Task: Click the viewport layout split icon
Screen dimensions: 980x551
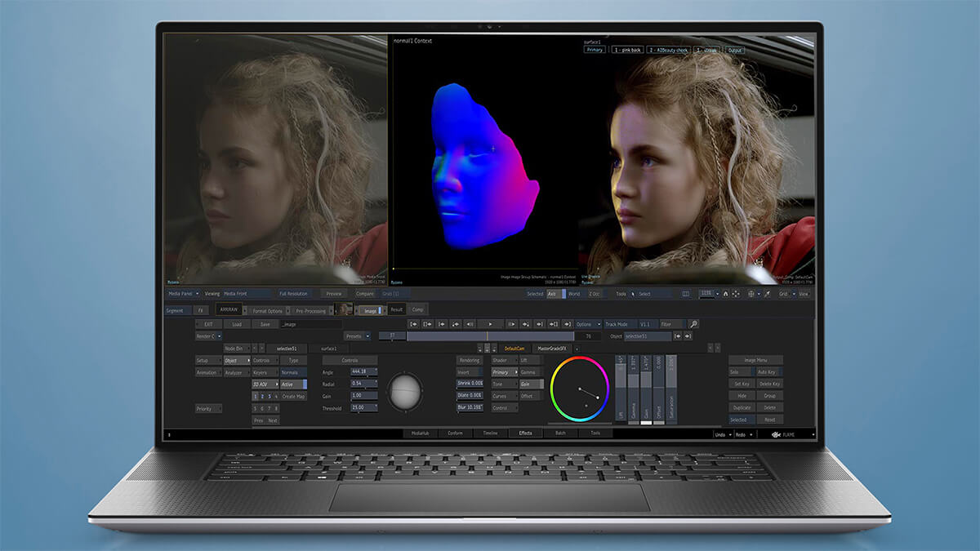Action: click(x=686, y=294)
